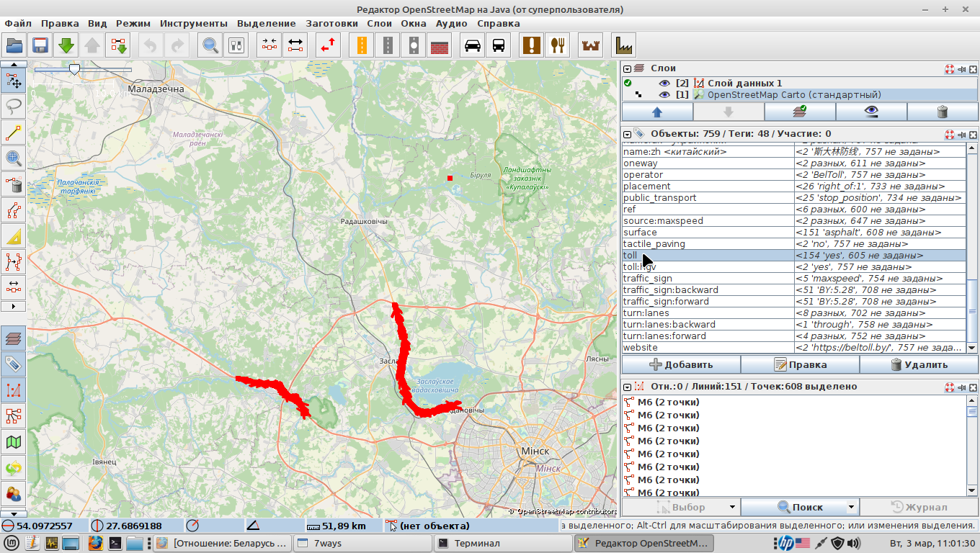Delete layer using trash icon in Layers panel
980x553 pixels.
[942, 112]
